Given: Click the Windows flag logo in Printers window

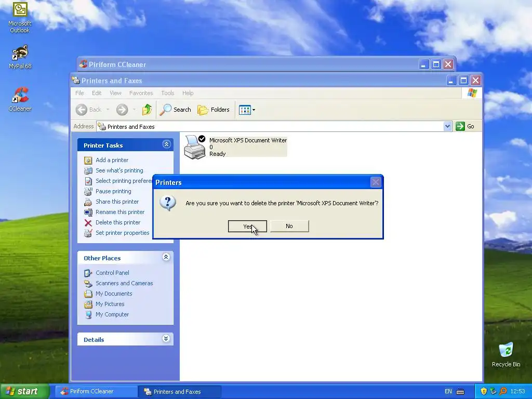Looking at the screenshot, I should [472, 93].
